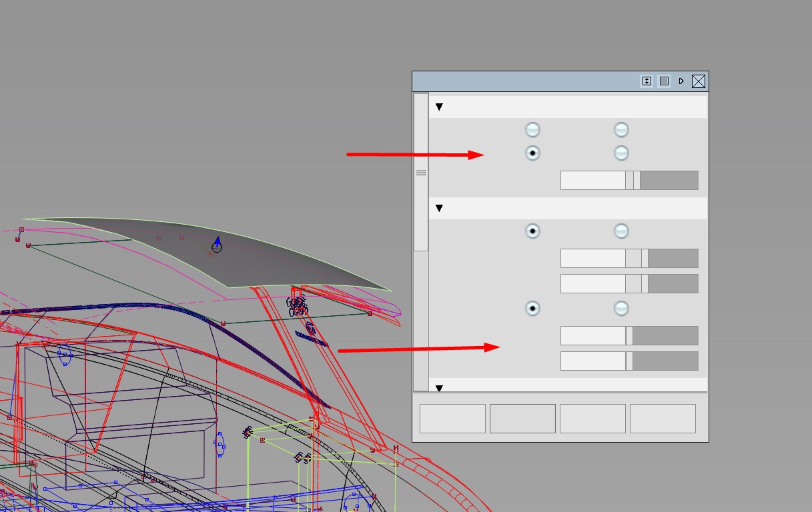Collapse the first section using its triangle
Screen dimensions: 812x512
(x=439, y=107)
